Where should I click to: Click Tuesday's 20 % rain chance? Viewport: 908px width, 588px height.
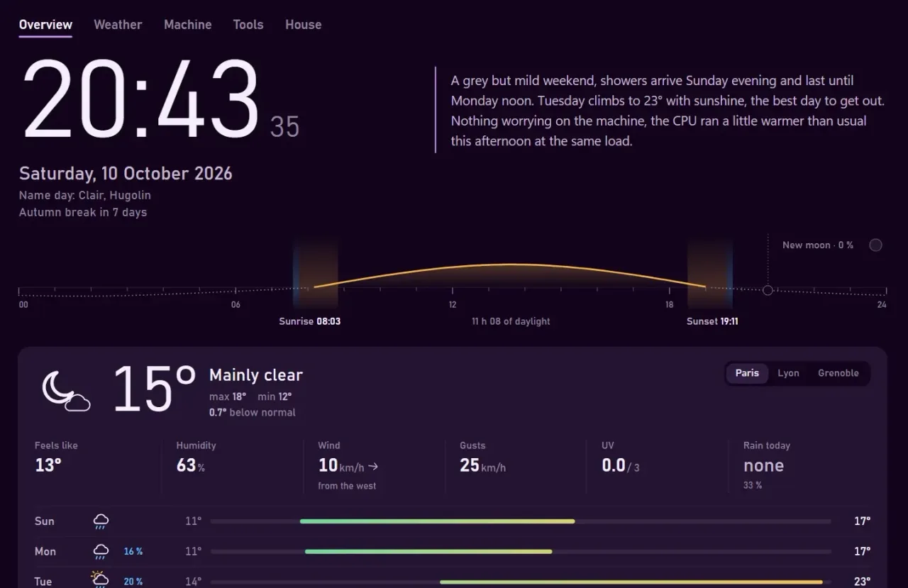click(x=133, y=582)
